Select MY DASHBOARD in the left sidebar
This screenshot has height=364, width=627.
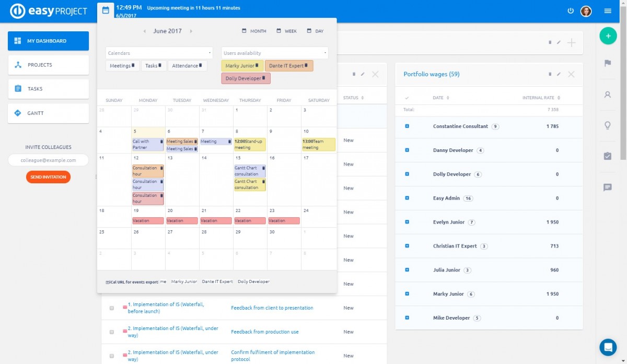(x=48, y=40)
